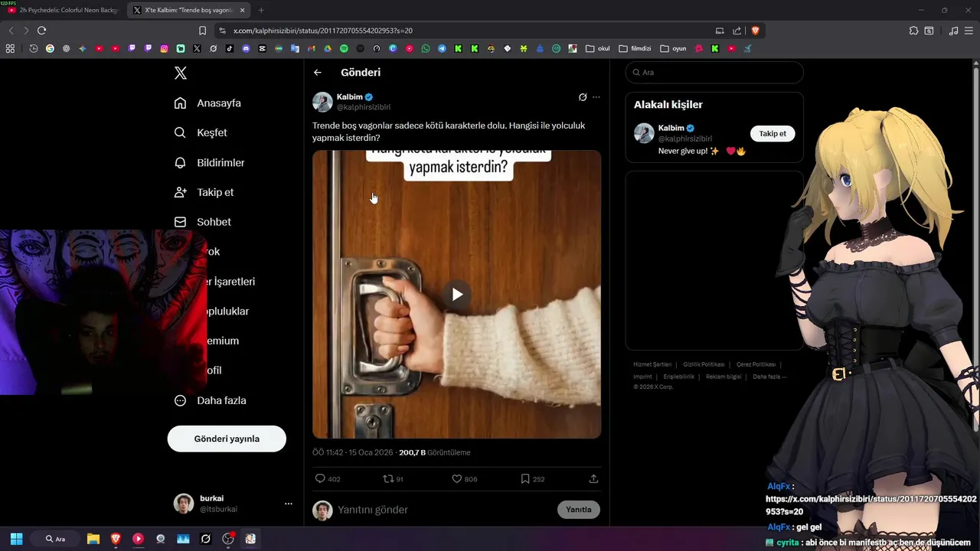
Task: Expand the footer's Daha fazla link
Action: coord(769,377)
